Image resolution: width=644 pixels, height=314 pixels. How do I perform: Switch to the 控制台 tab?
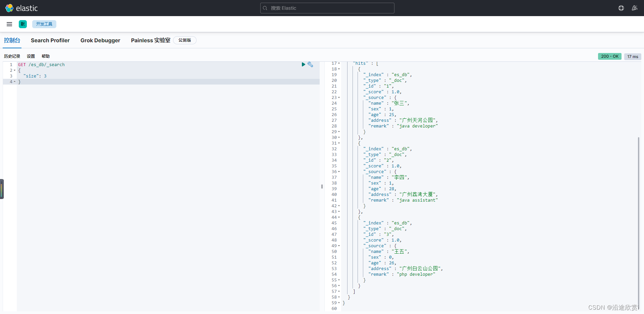click(12, 40)
